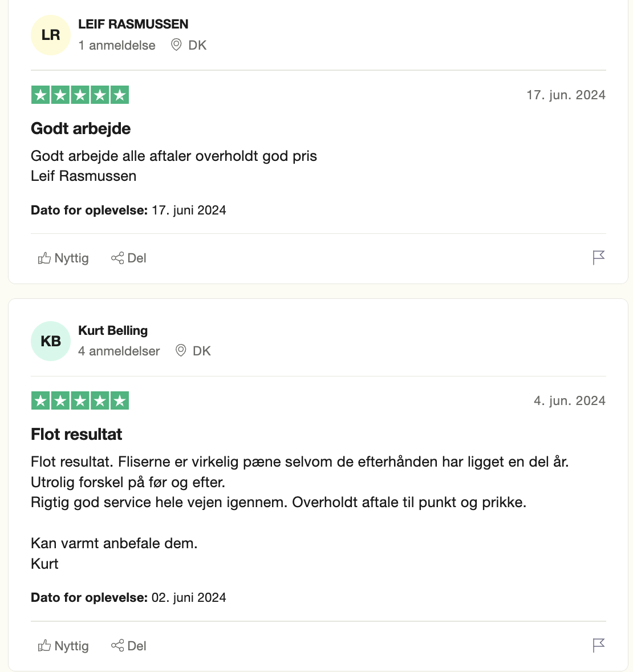Mark the 'Godt arbejde' review as Nyttig
633x672 pixels.
[63, 258]
